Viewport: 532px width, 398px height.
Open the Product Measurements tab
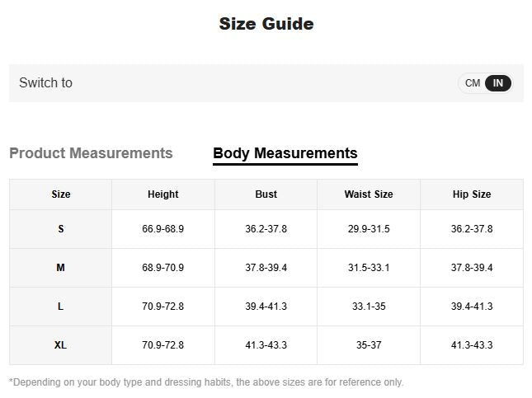(x=91, y=153)
